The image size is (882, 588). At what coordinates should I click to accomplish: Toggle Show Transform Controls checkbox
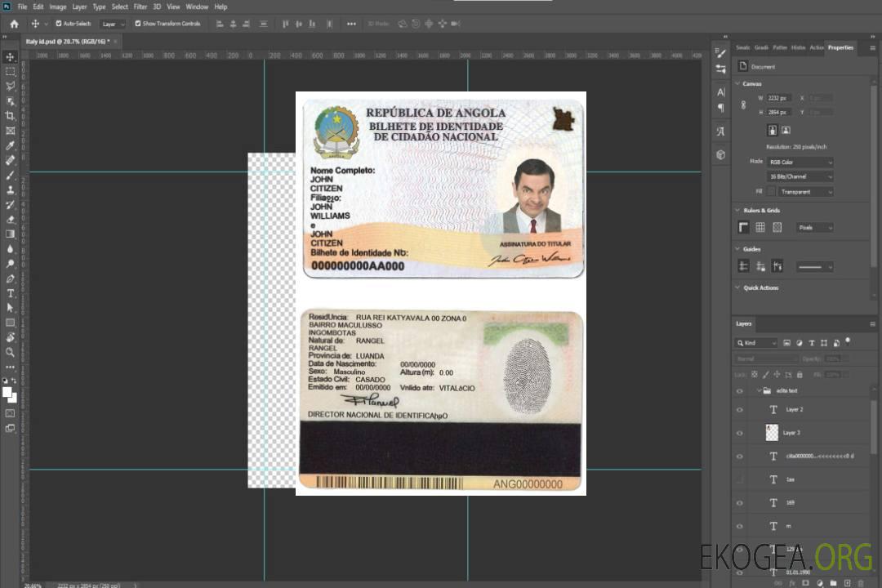(x=138, y=24)
